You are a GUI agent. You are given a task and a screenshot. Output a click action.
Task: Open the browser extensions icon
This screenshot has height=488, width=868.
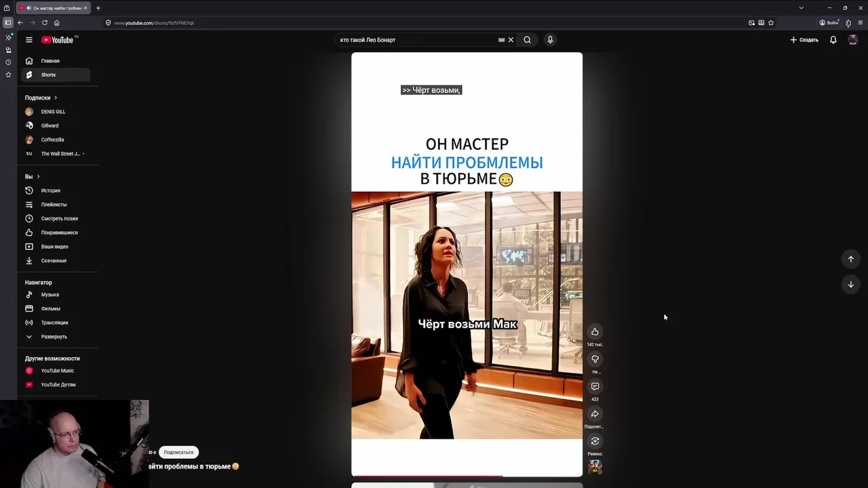tap(848, 22)
